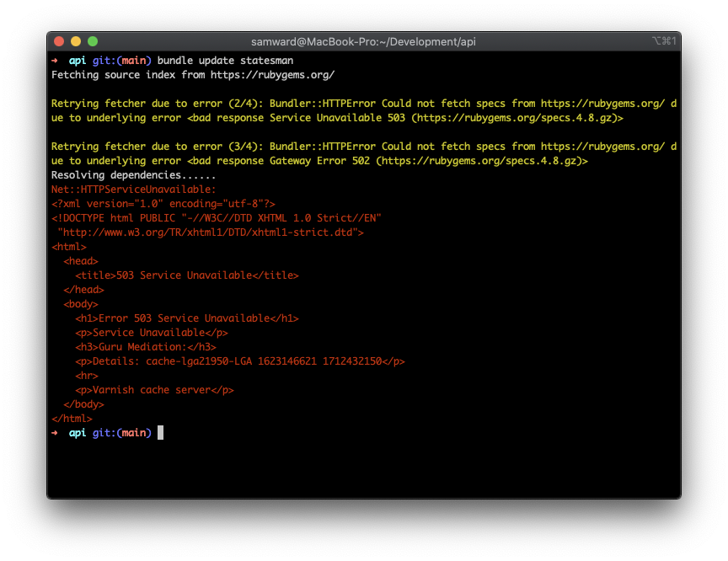Click the 'Details: cache-lga21950-LGA' line

point(239,362)
